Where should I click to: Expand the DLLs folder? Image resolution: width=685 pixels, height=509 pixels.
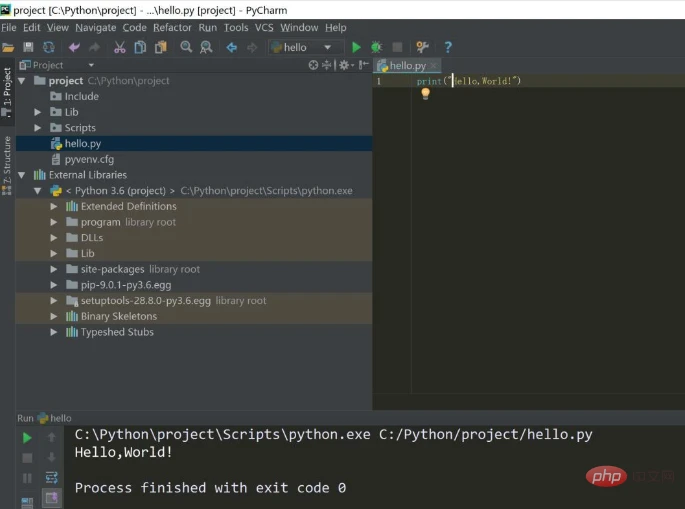[54, 238]
